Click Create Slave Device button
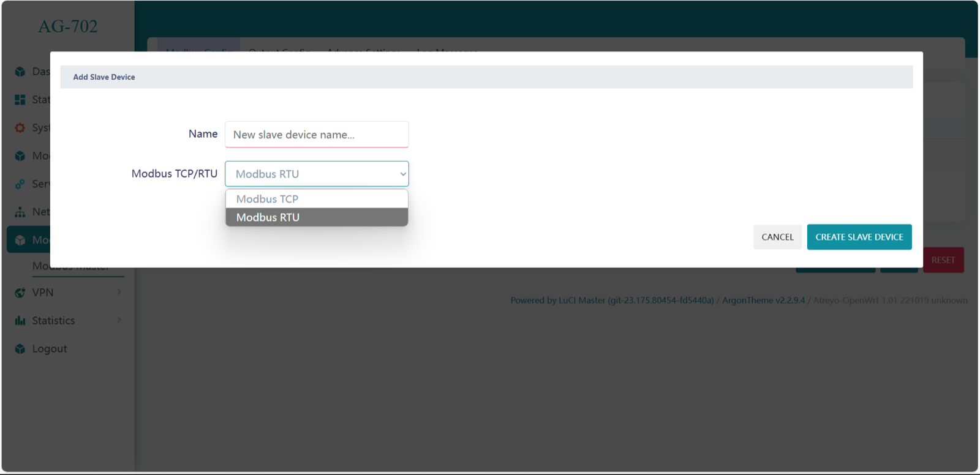Viewport: 980px width, 475px height. [859, 237]
